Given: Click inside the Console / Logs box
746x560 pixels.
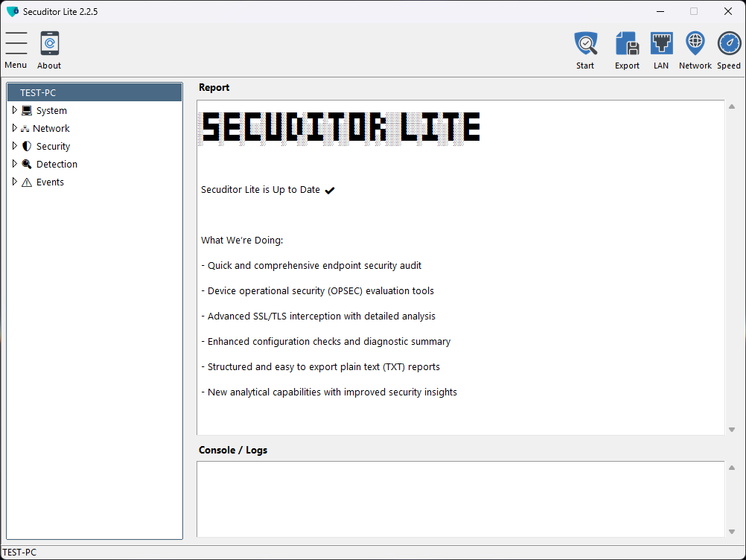Looking at the screenshot, I should click(461, 499).
